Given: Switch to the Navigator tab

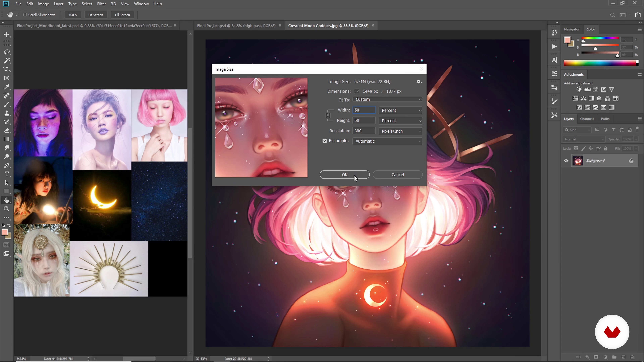Looking at the screenshot, I should click(x=572, y=29).
